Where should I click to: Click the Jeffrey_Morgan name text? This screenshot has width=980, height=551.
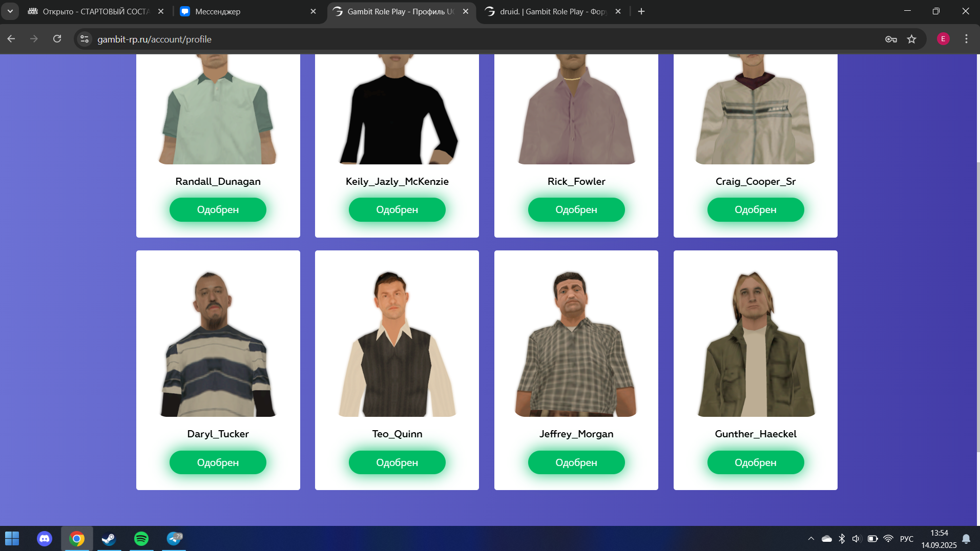[x=576, y=434]
